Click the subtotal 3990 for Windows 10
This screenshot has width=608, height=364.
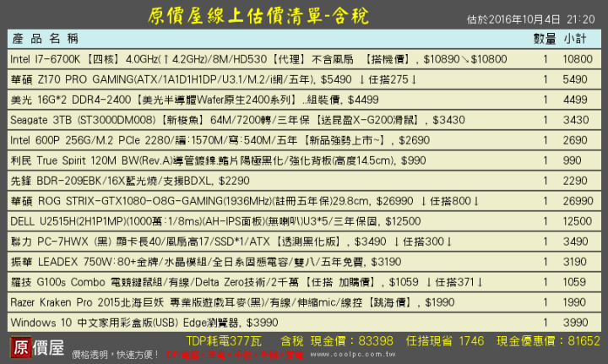click(x=575, y=323)
